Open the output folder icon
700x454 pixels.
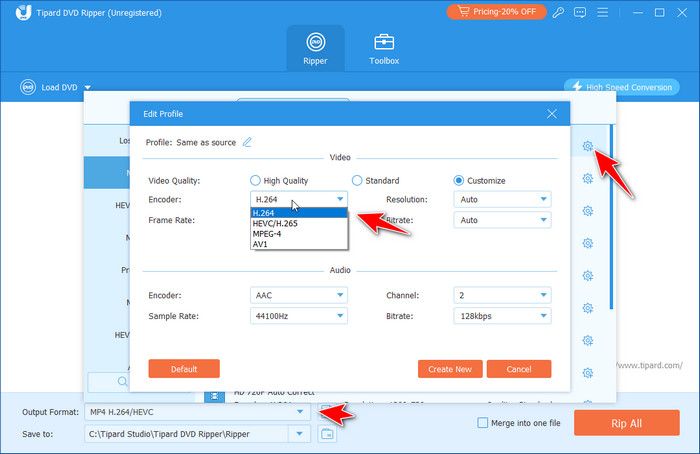pos(327,433)
